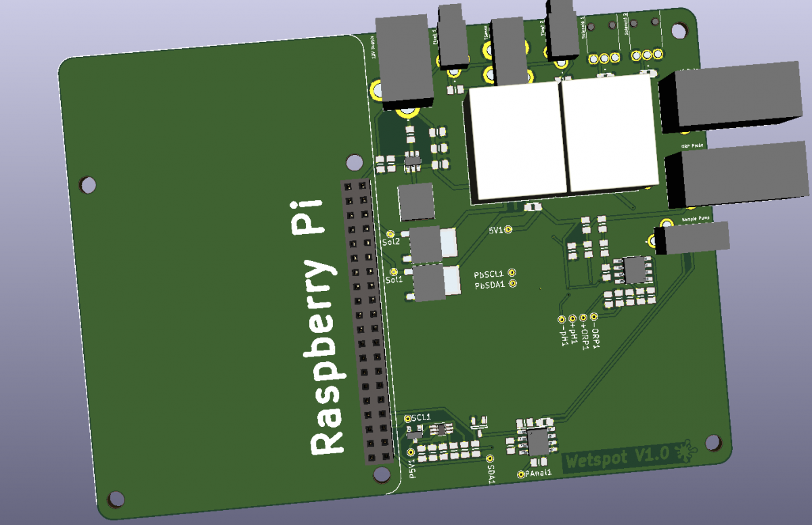Click the P5V1 label
The height and width of the screenshot is (525, 812).
(413, 469)
